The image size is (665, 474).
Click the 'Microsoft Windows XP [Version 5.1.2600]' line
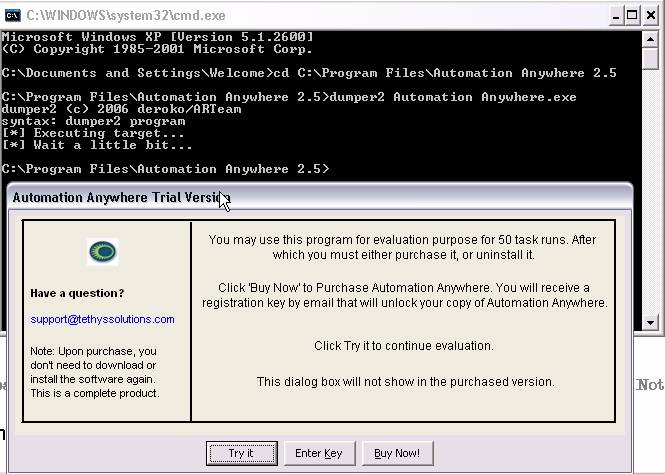point(157,37)
